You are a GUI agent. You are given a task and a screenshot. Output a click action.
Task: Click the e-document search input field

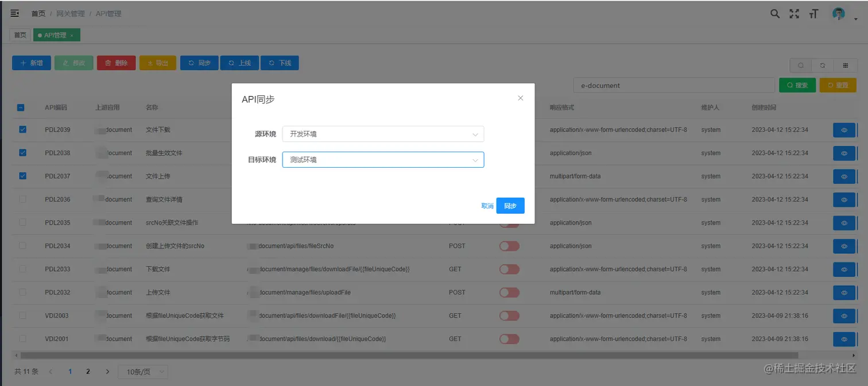click(x=674, y=85)
